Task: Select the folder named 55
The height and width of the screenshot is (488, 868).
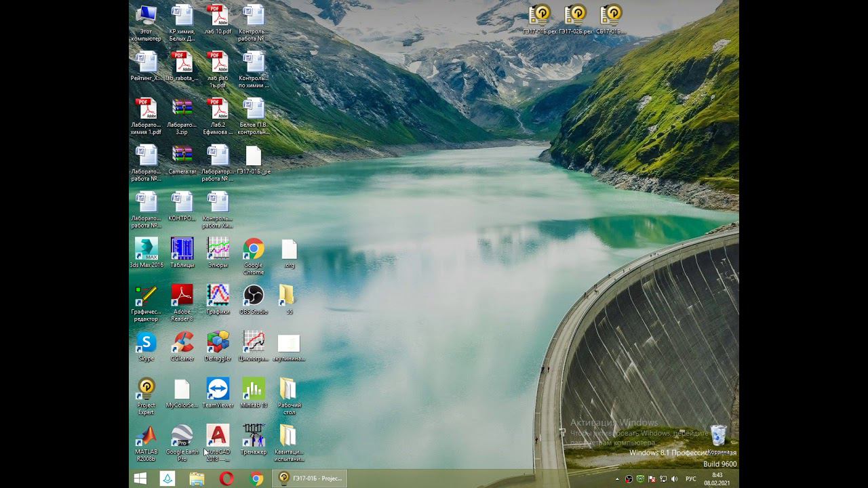Action: point(288,300)
